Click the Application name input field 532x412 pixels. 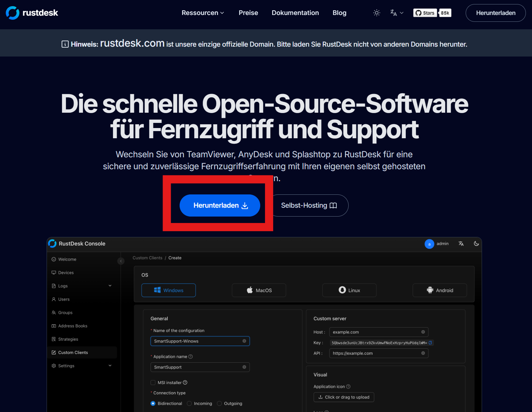pyautogui.click(x=200, y=367)
